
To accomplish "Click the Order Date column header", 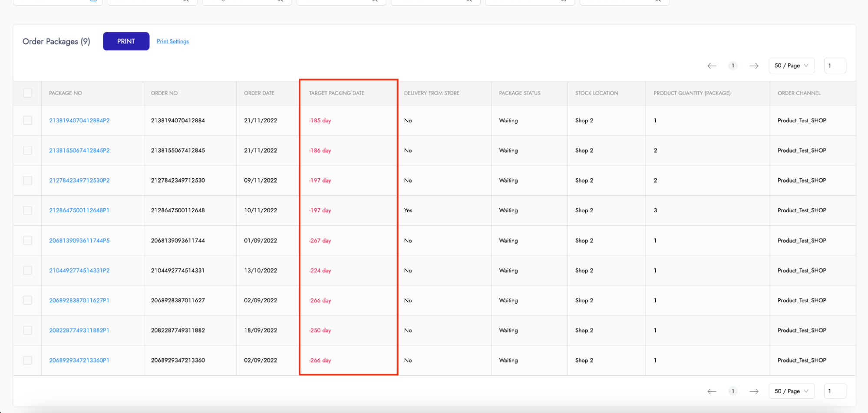I will (x=259, y=93).
